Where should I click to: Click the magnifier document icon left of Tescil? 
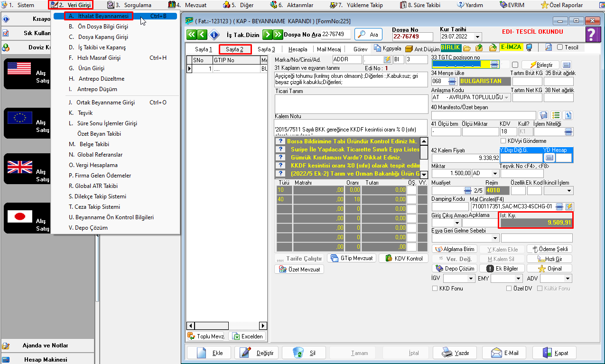click(x=549, y=47)
